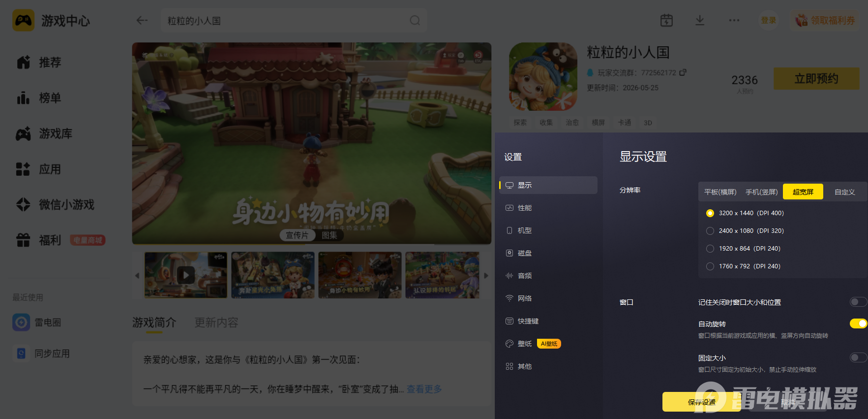Click the 粒粒的小人国 game icon
The height and width of the screenshot is (419, 868).
(543, 76)
